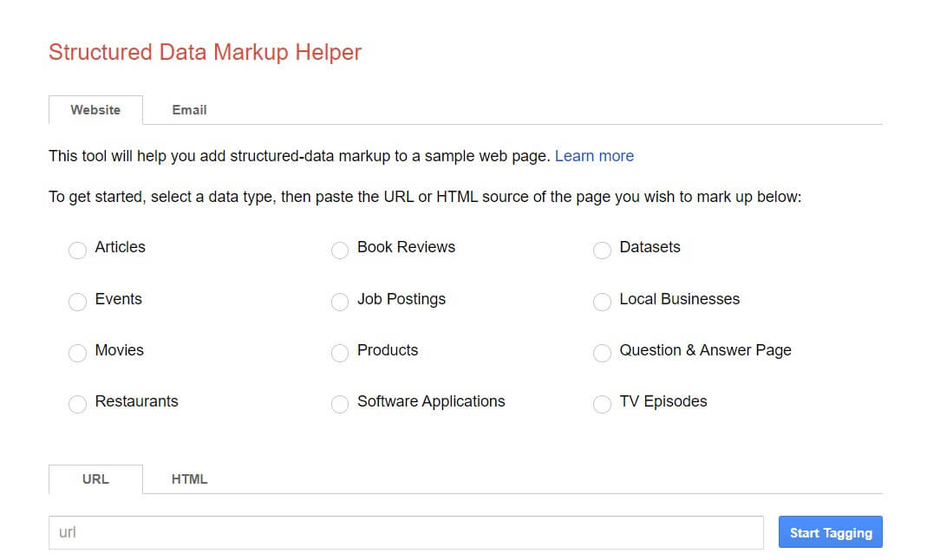Choose Local Businesses as data type

pyautogui.click(x=602, y=302)
